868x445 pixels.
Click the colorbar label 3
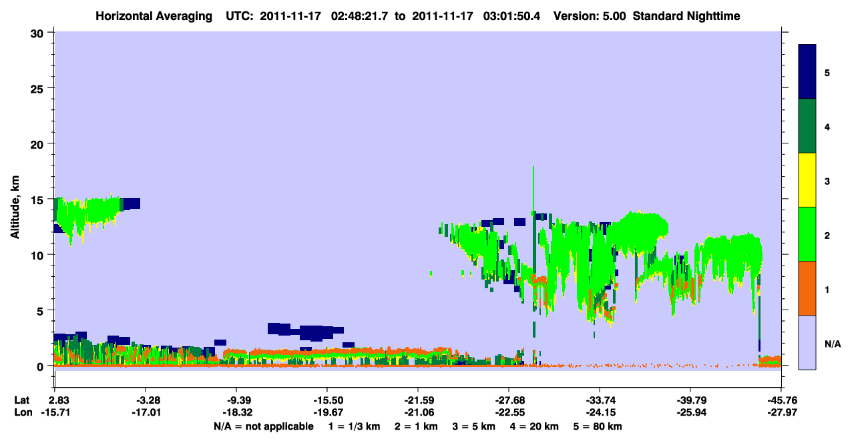827,181
